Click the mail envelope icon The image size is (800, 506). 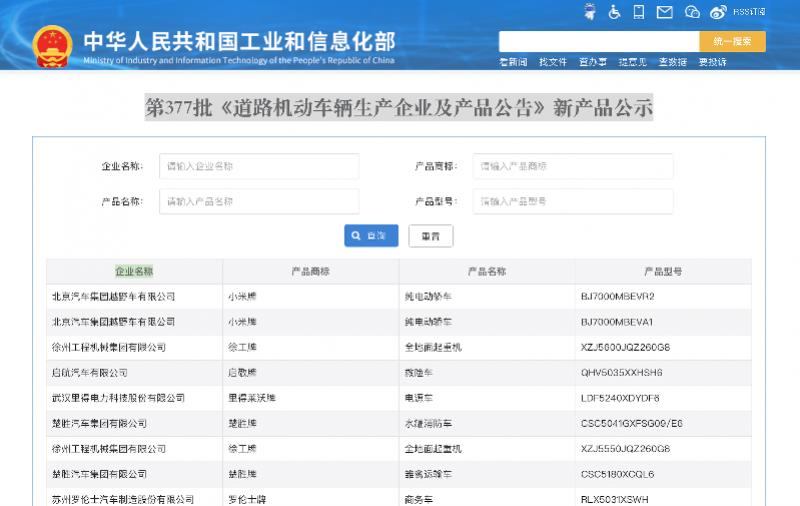coord(664,12)
